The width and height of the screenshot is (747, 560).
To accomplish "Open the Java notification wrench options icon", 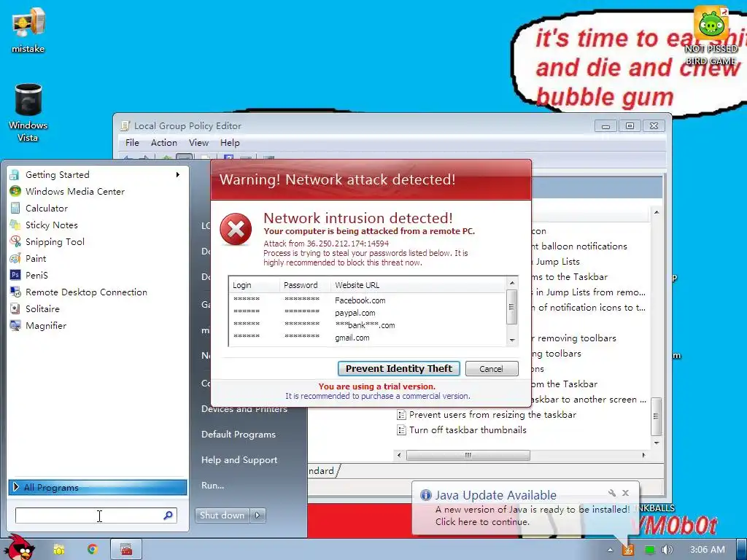I will [x=612, y=493].
